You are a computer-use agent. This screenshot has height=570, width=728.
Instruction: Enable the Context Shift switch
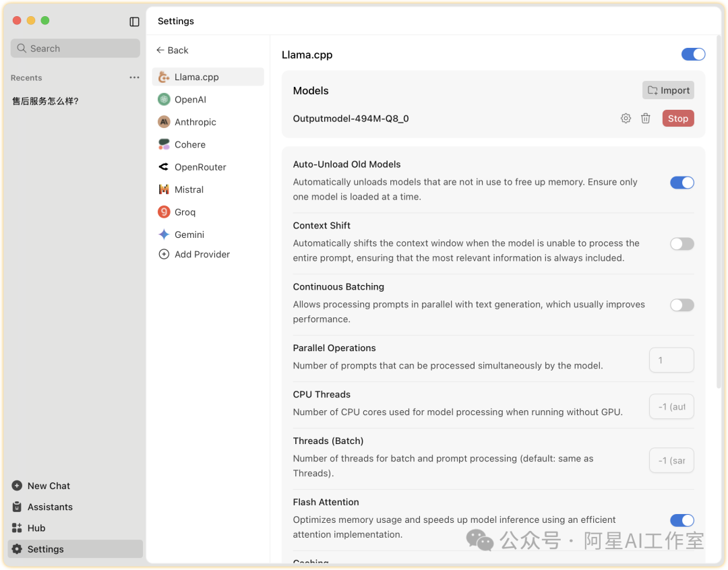click(681, 244)
